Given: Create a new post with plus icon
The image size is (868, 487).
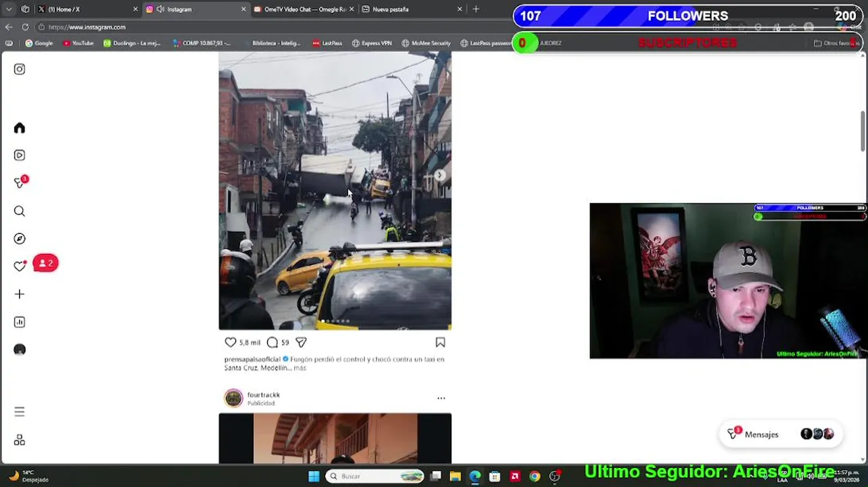Looking at the screenshot, I should [x=20, y=294].
